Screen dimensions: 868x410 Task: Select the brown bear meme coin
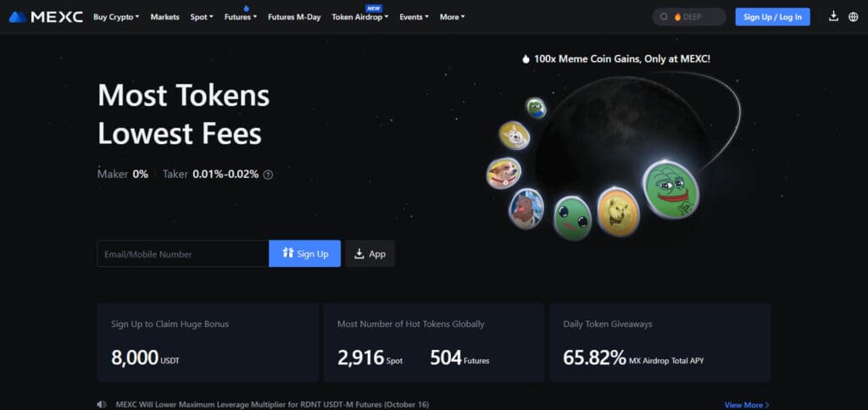click(x=526, y=208)
